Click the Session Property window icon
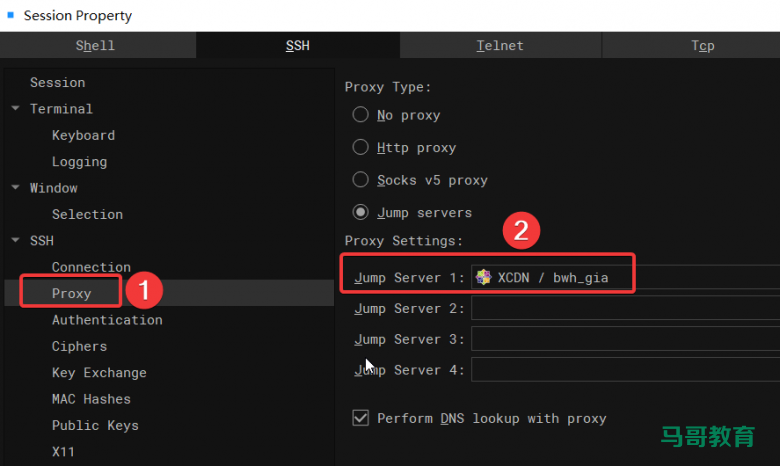780x466 pixels. 11,15
